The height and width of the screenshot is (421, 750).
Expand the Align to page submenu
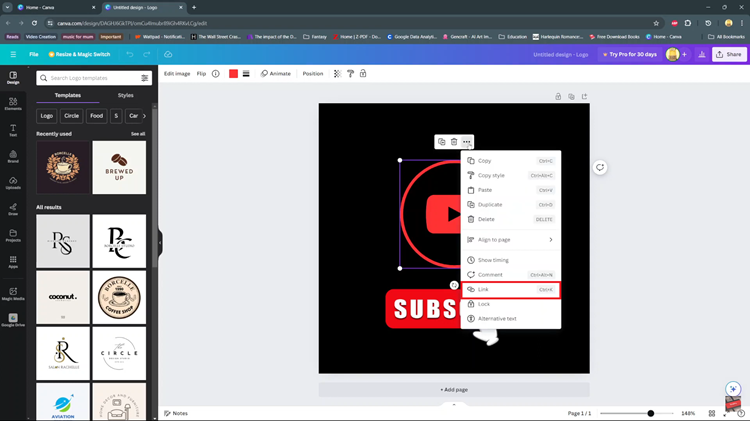(511, 240)
